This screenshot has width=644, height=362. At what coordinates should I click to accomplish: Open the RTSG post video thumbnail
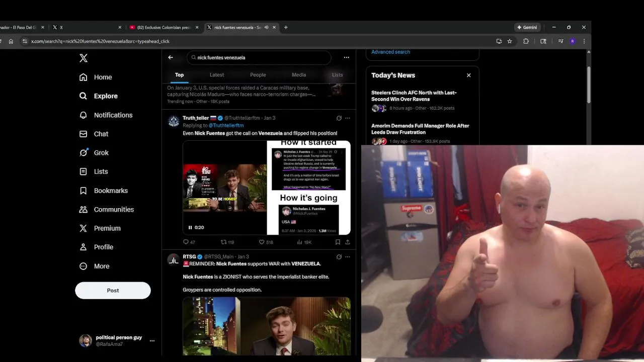(x=267, y=326)
